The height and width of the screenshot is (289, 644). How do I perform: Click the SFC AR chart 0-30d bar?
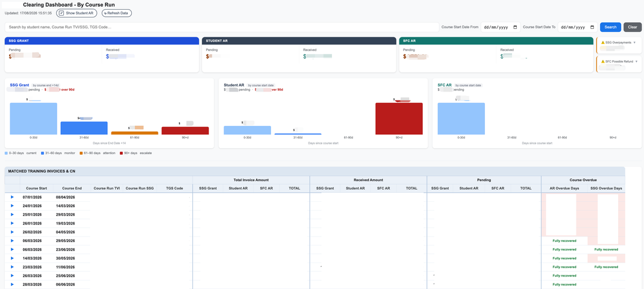click(x=461, y=119)
